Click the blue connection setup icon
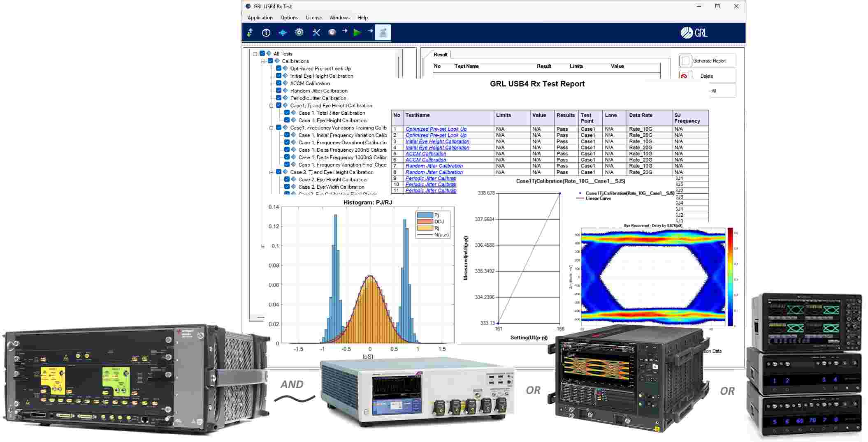Image resolution: width=868 pixels, height=442 pixels. pyautogui.click(x=283, y=32)
